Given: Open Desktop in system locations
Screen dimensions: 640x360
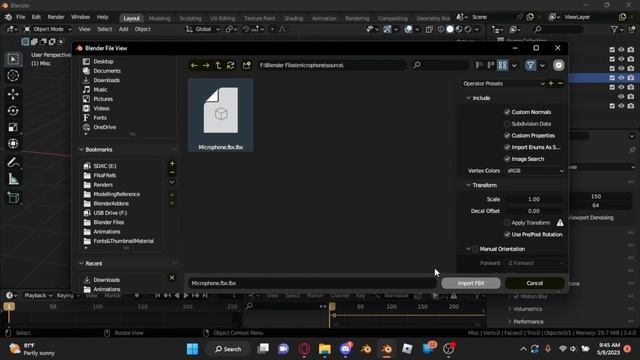Looking at the screenshot, I should click(103, 62).
